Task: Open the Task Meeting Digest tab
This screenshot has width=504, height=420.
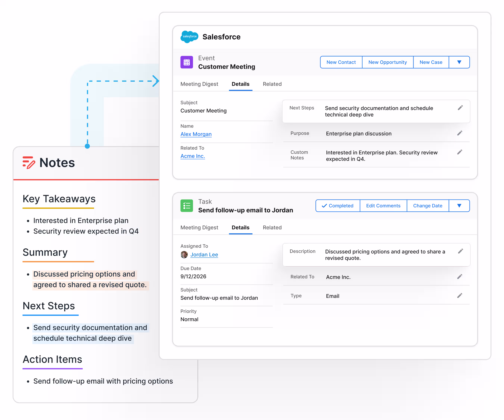Action: click(x=199, y=228)
